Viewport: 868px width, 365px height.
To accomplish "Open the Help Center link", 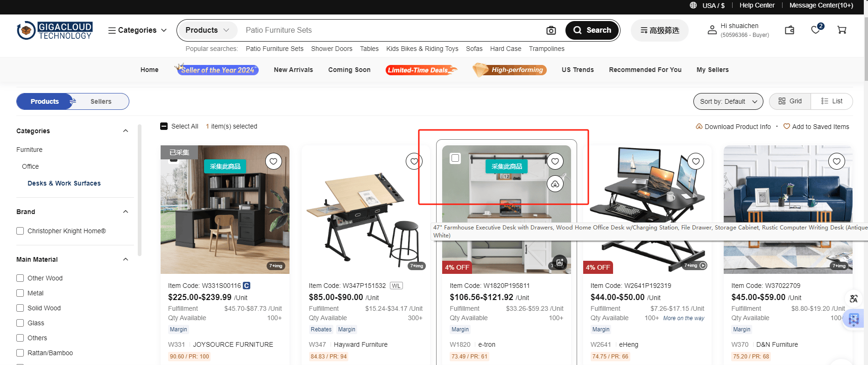I will [757, 5].
